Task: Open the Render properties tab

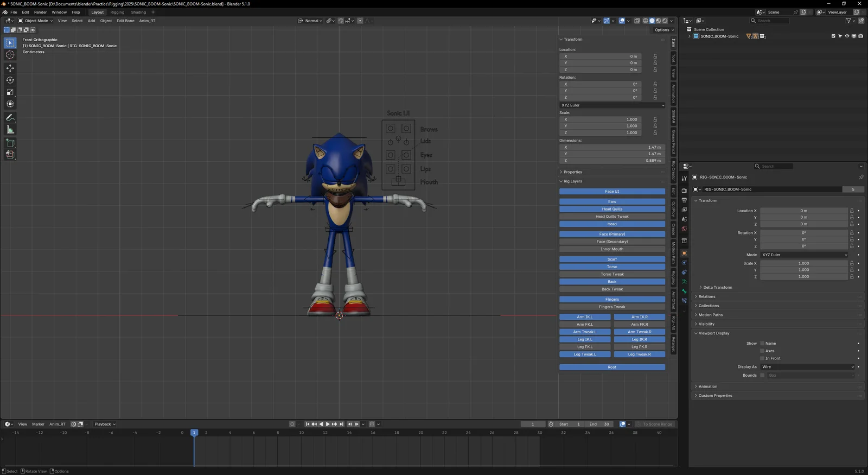Action: tap(684, 190)
